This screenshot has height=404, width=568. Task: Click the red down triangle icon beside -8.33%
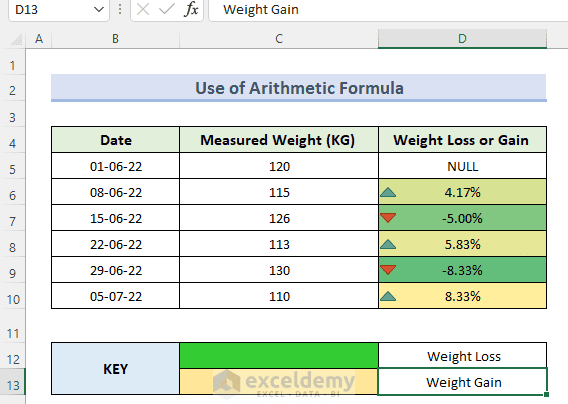(x=388, y=270)
